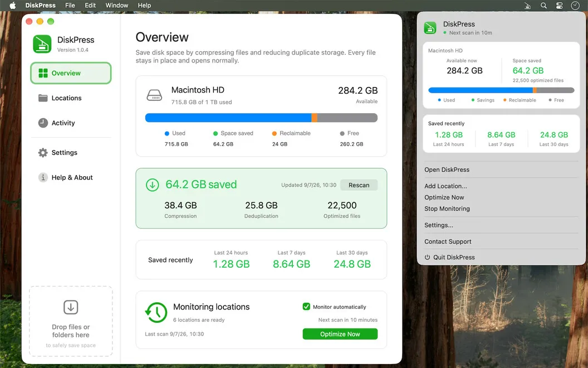
Task: Click the "22,500" Optimized files value
Action: click(342, 205)
